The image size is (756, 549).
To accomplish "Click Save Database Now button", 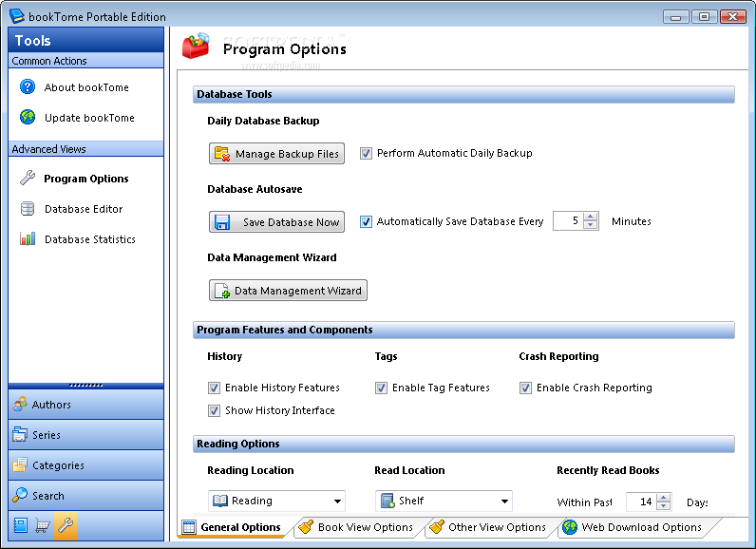I will pos(276,221).
